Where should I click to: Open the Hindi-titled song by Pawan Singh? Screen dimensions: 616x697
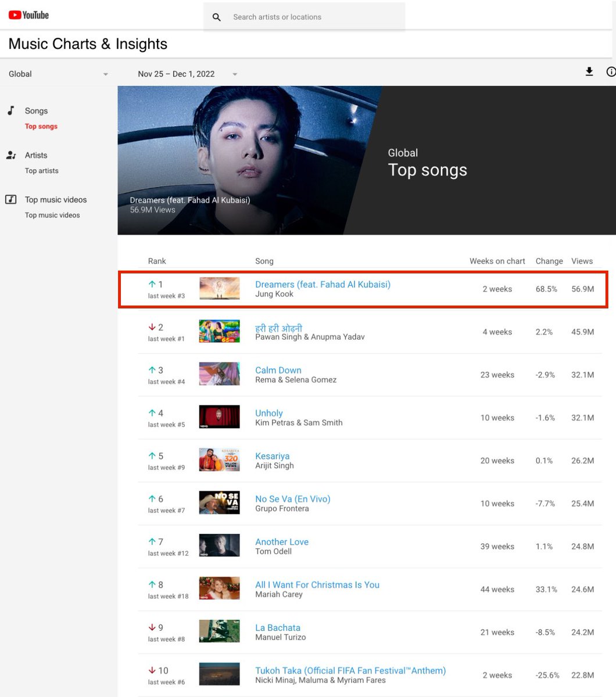coord(279,328)
